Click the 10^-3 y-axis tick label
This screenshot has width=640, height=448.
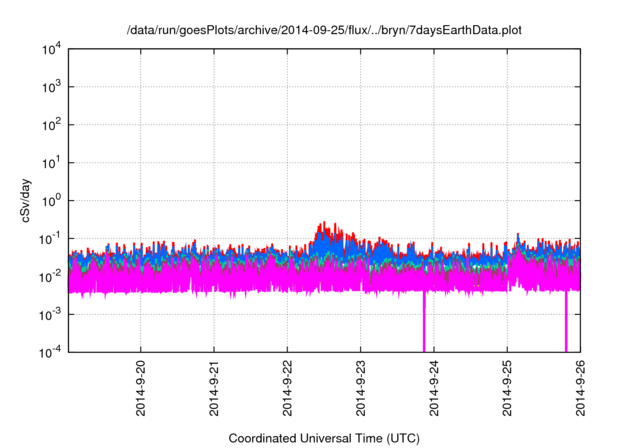coord(49,315)
